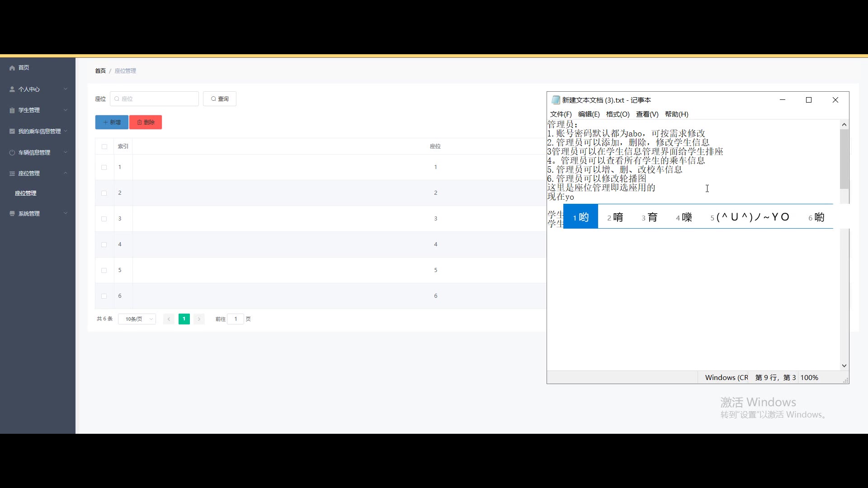Click the magnifier icon in the 座位 search field
This screenshot has height=488, width=868.
[x=117, y=99]
